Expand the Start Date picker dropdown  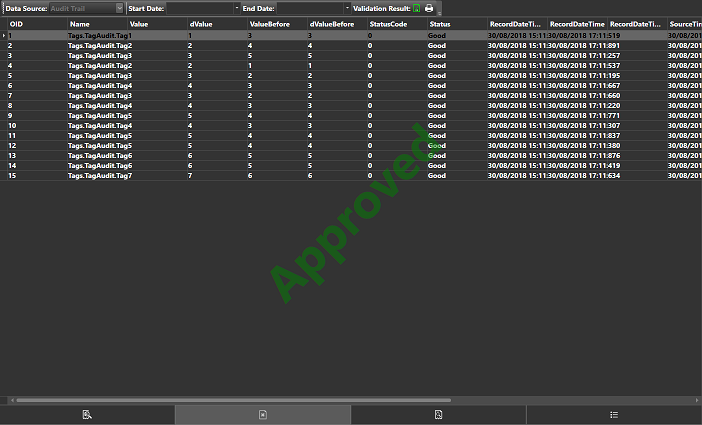pos(237,8)
